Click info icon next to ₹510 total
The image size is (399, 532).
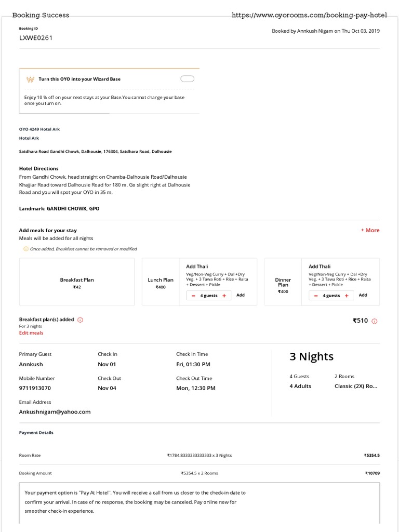pyautogui.click(x=375, y=321)
